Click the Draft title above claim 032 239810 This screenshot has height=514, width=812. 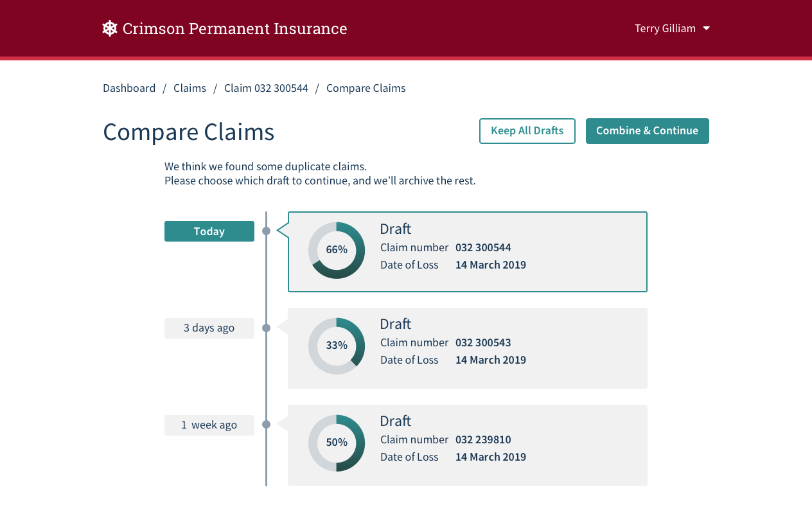pyautogui.click(x=396, y=421)
